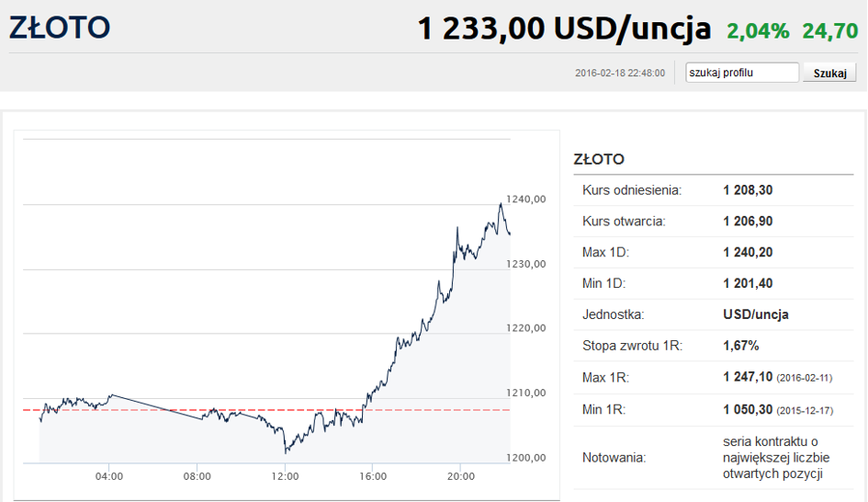Click the green 2,04% change value
This screenshot has width=868, height=502.
[x=758, y=31]
